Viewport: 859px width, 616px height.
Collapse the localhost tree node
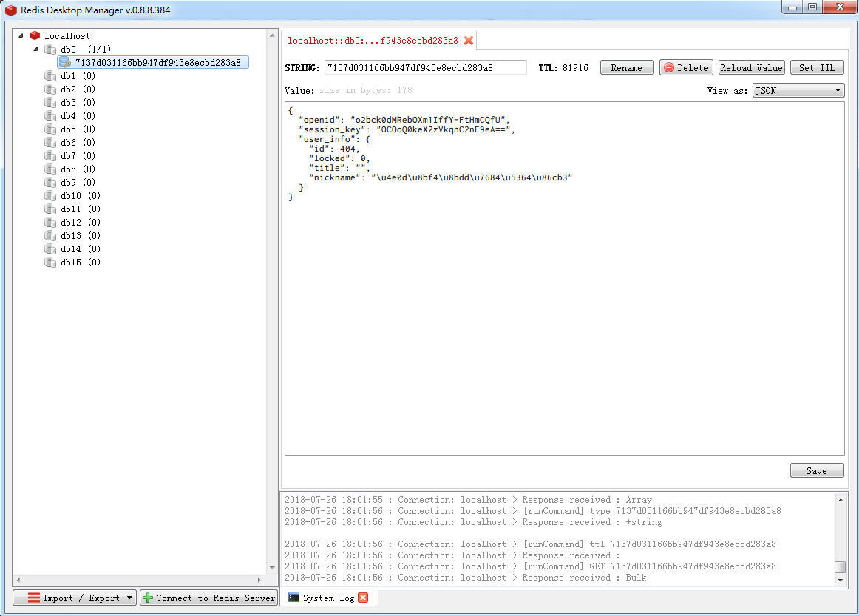click(21, 35)
